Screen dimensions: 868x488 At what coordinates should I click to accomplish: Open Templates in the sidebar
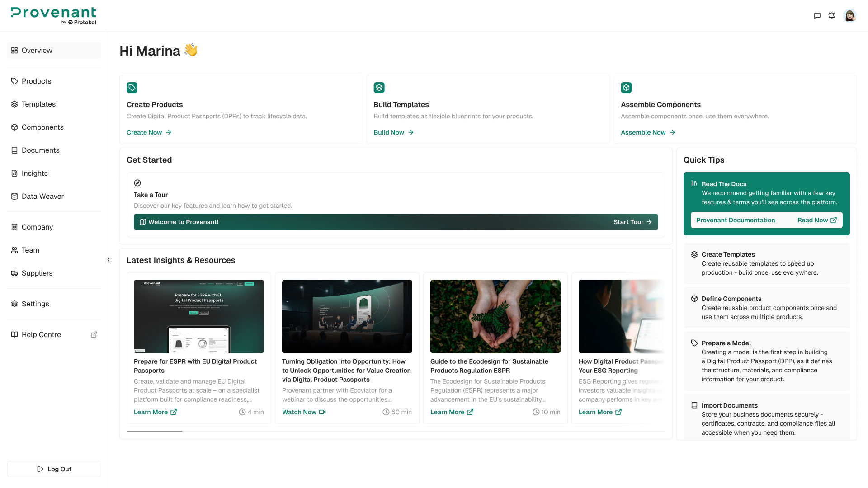[54, 104]
